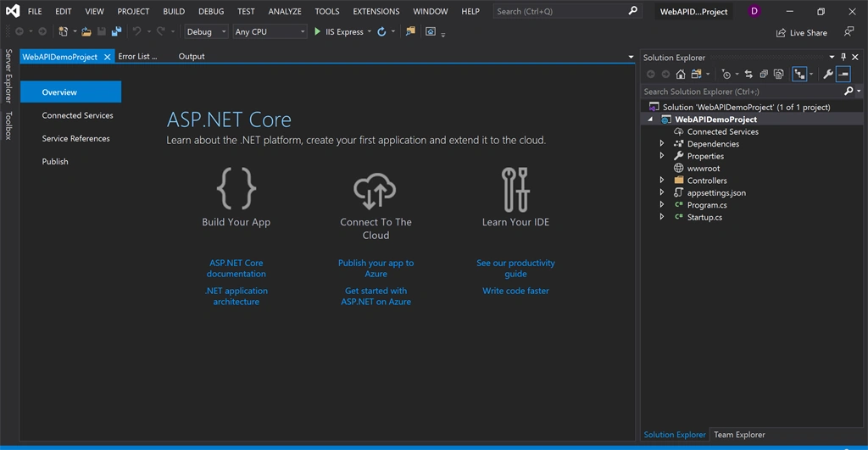Click the Save All icon
This screenshot has width=868, height=450.
[x=116, y=31]
